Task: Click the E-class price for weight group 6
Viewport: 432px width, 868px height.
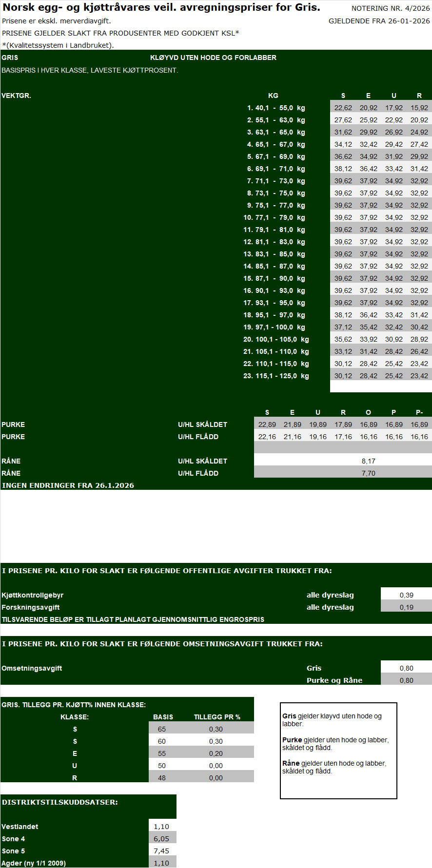Action: [368, 169]
